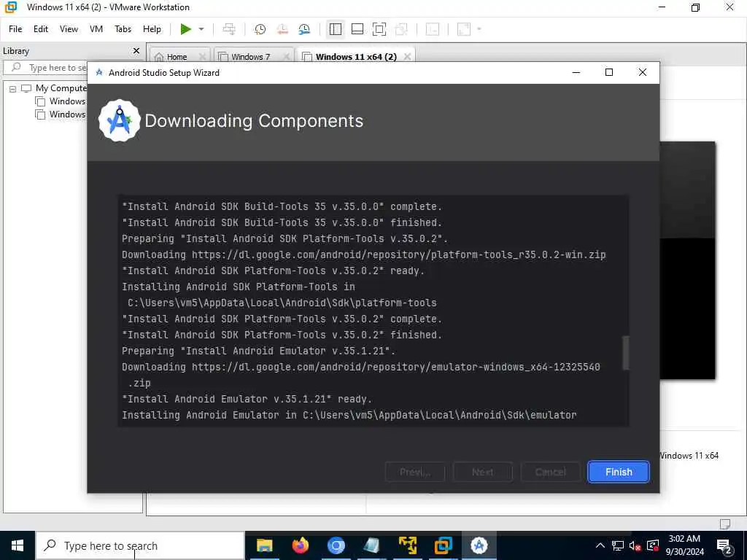The image size is (747, 560).
Task: Enter full screen mode icon in VMware toolbar
Action: (379, 29)
